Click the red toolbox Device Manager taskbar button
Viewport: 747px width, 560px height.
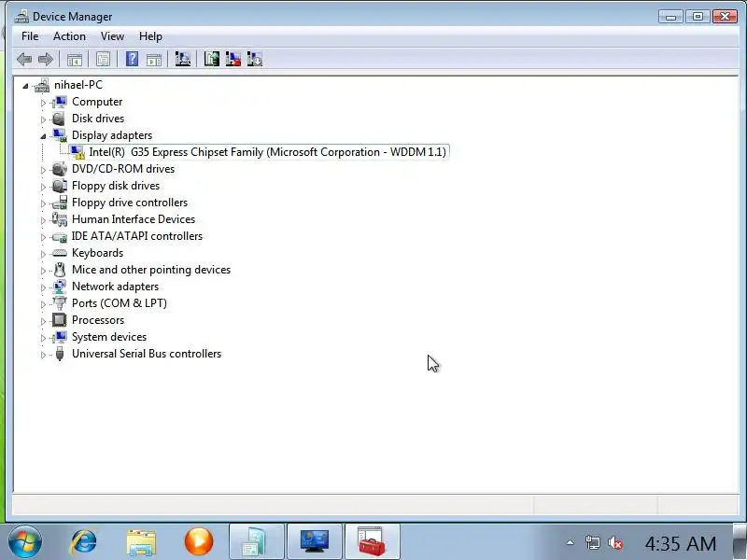click(373, 541)
